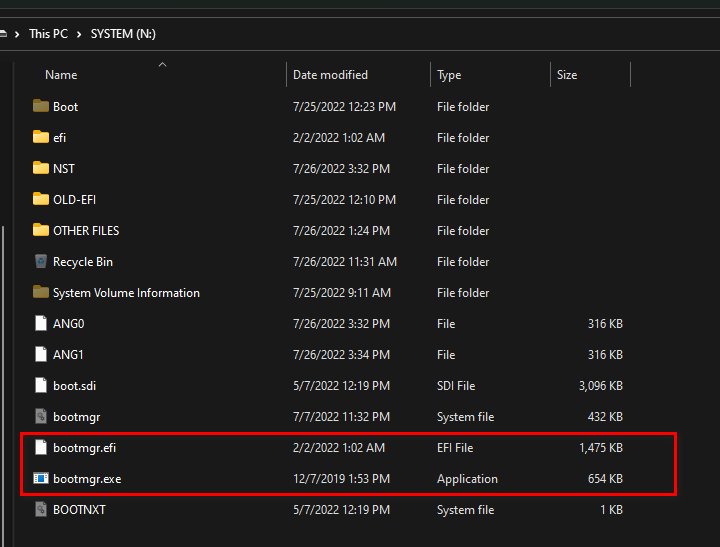The image size is (720, 547).
Task: Click date 7/25/2022 9:11 AM
Action: click(342, 293)
